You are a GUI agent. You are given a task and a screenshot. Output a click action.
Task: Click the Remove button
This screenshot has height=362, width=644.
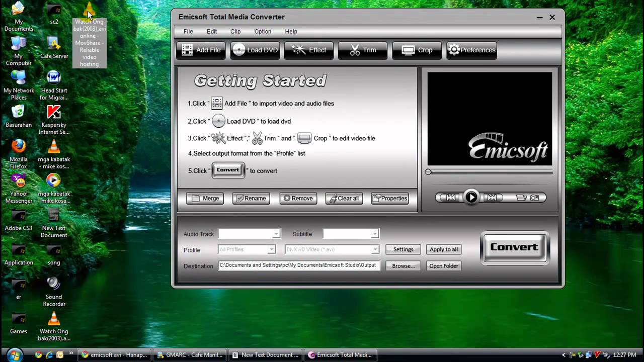pyautogui.click(x=298, y=198)
